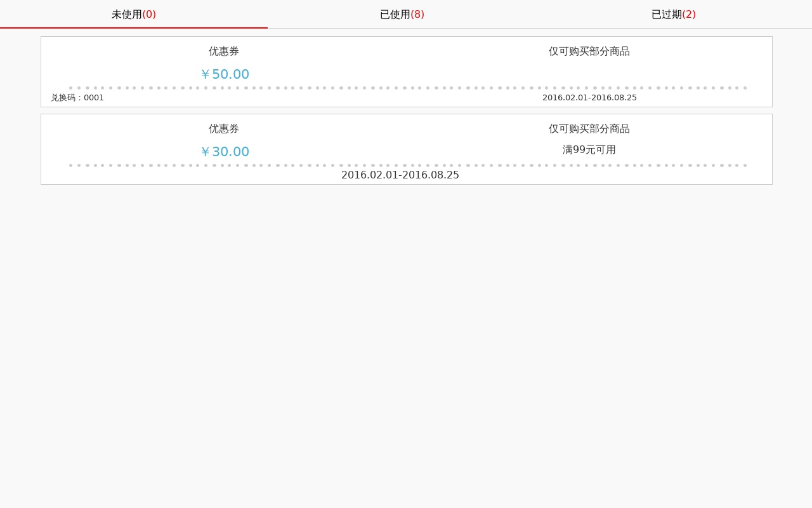Click the 优惠券 title on the ￥50.00 card

[x=224, y=51]
